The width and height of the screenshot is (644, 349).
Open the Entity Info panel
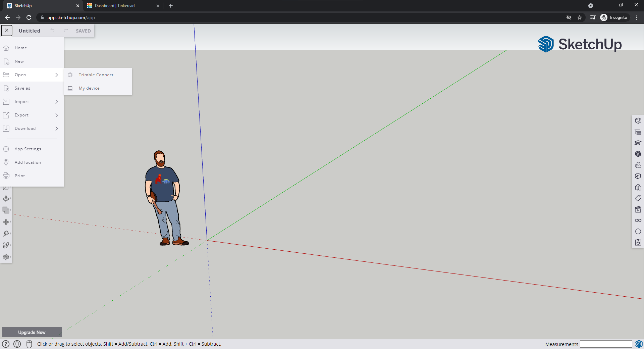638,121
